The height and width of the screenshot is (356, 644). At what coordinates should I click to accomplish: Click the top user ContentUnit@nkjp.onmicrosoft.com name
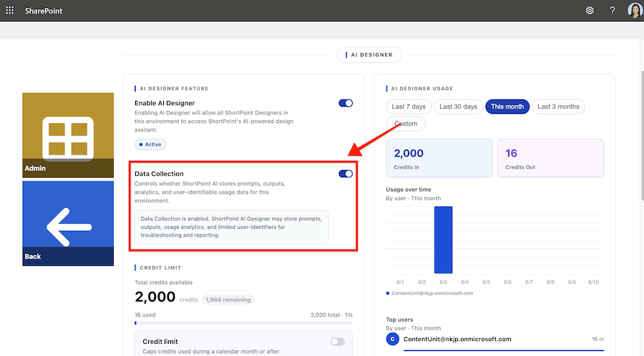(x=457, y=339)
